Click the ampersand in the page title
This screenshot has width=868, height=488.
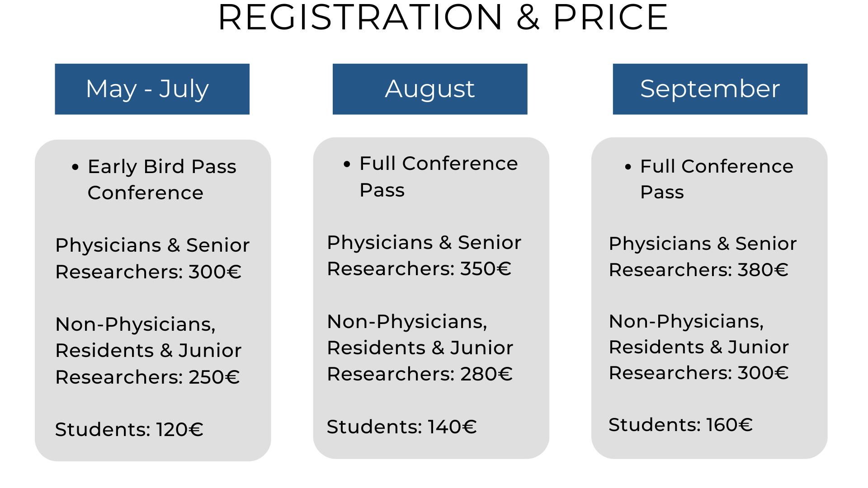pyautogui.click(x=528, y=17)
